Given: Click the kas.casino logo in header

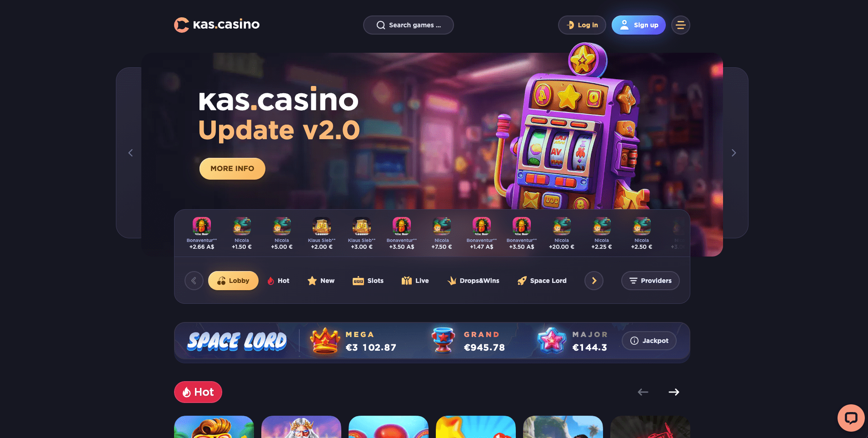Looking at the screenshot, I should [x=217, y=25].
